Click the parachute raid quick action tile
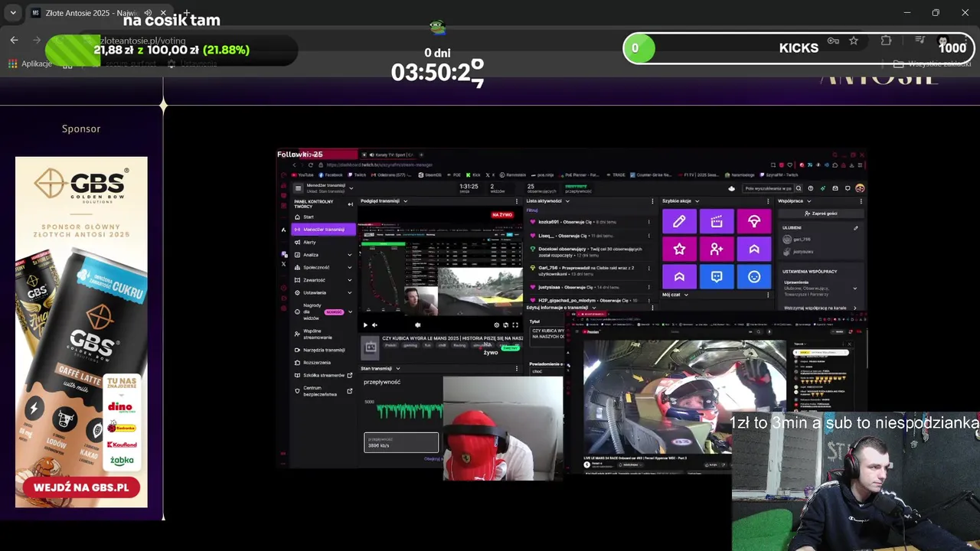Image resolution: width=980 pixels, height=551 pixels. coord(754,221)
